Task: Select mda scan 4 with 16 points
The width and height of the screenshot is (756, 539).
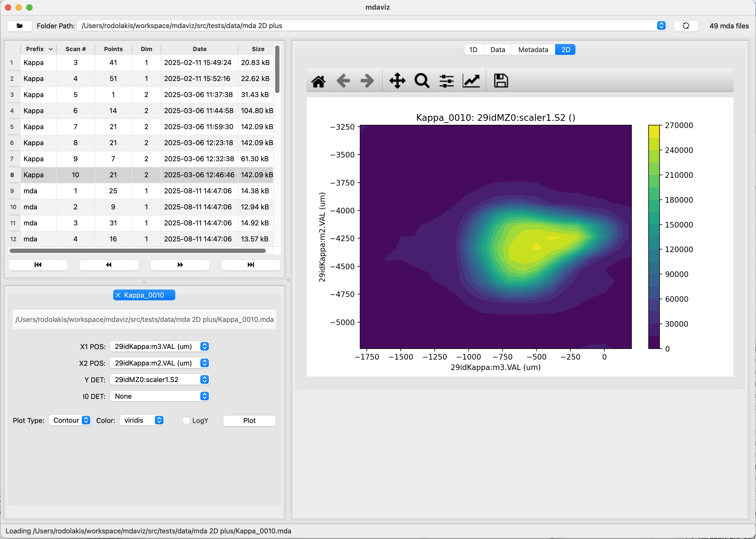Action: pos(147,239)
